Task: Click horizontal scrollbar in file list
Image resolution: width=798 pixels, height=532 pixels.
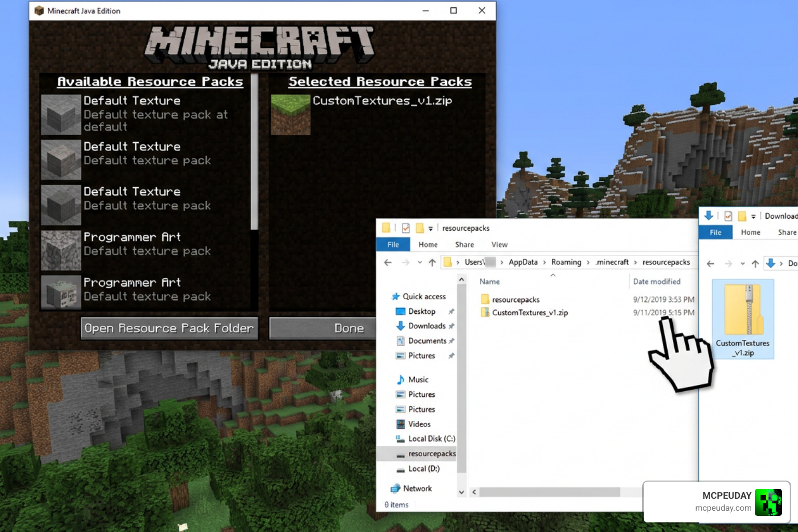Action: [550, 492]
